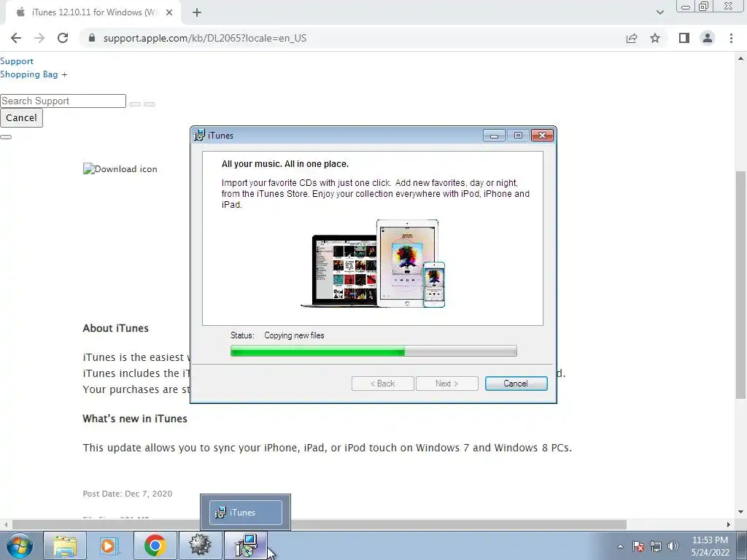Open the volume speaker icon
The height and width of the screenshot is (560, 747).
[x=673, y=546]
